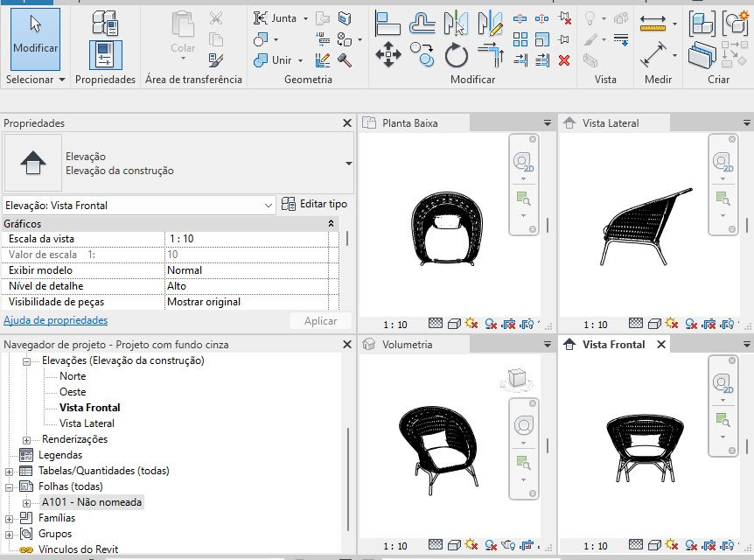Toggle crop region visibility in Planta Baixa
The height and width of the screenshot is (560, 754).
point(527,324)
